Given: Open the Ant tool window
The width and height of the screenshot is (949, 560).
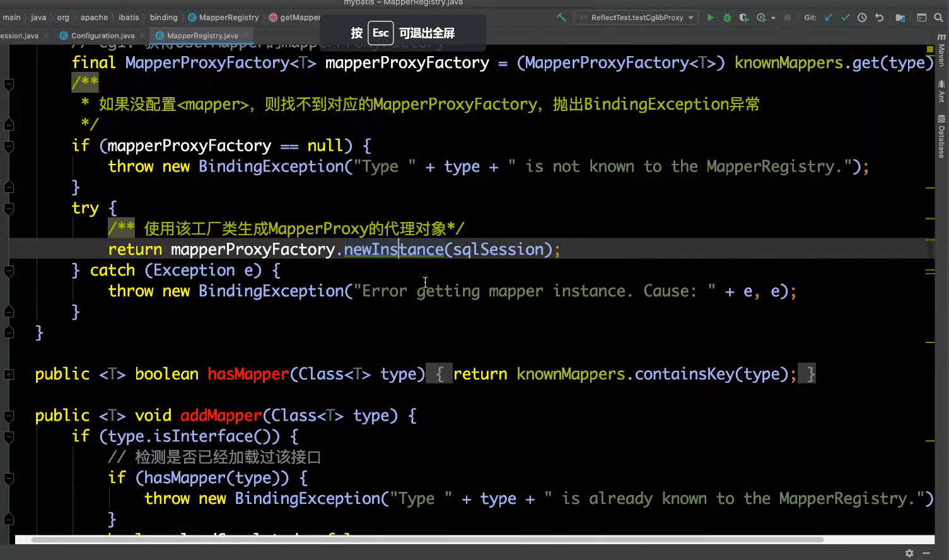Looking at the screenshot, I should click(x=941, y=91).
